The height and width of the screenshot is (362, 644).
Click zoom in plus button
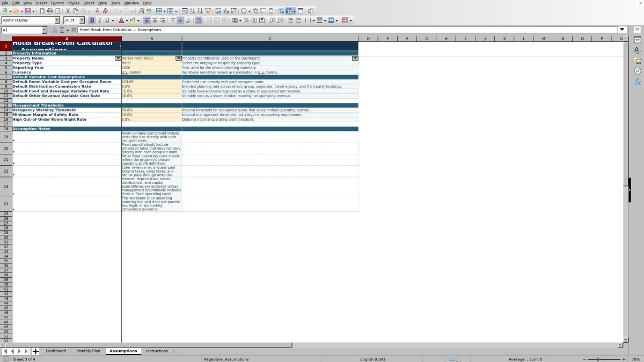point(624,359)
